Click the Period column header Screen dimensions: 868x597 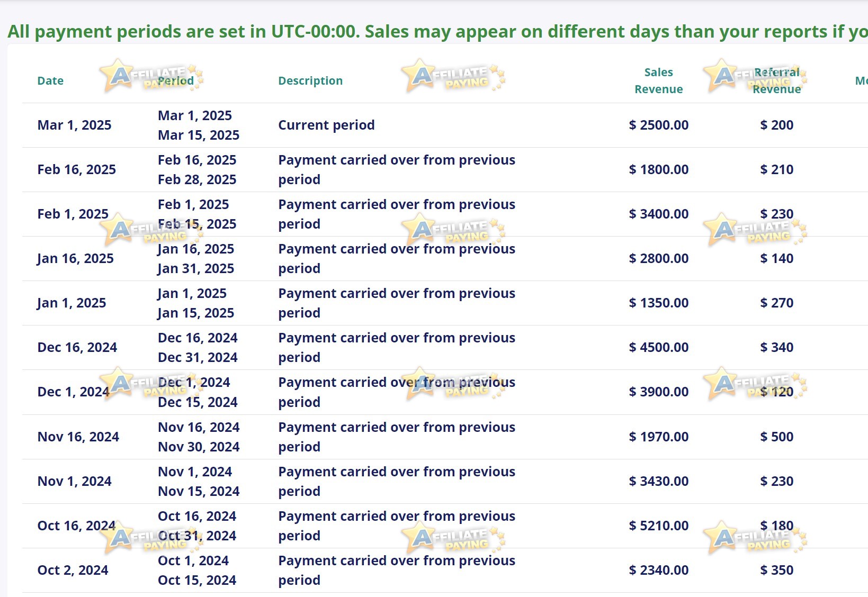[x=176, y=81]
